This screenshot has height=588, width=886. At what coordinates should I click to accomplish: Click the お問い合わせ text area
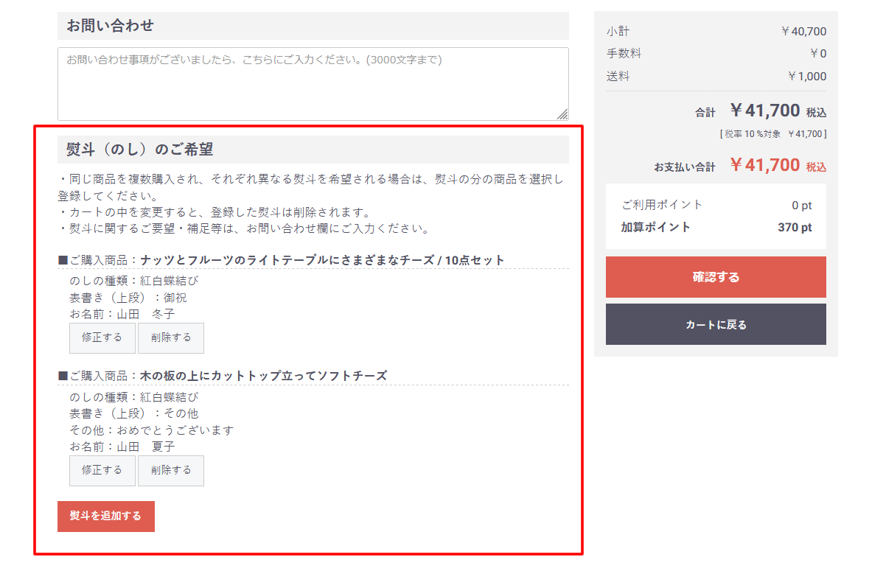pos(313,84)
